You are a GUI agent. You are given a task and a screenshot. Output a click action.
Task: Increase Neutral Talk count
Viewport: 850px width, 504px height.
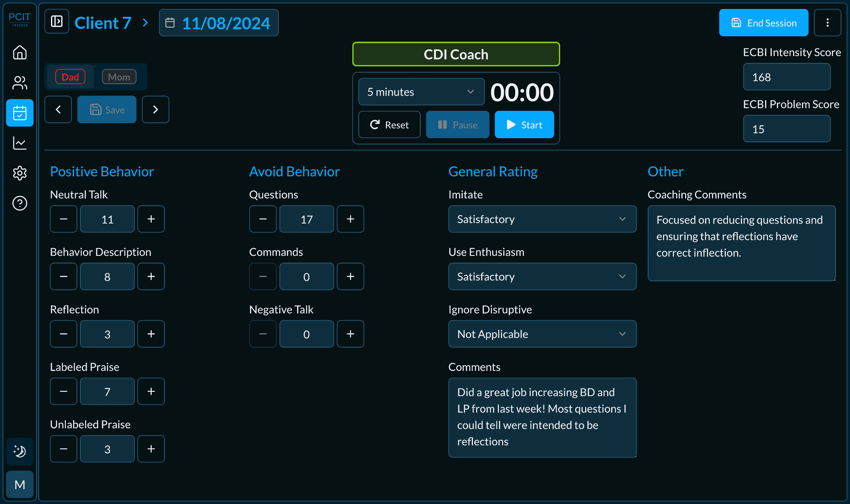tap(151, 219)
